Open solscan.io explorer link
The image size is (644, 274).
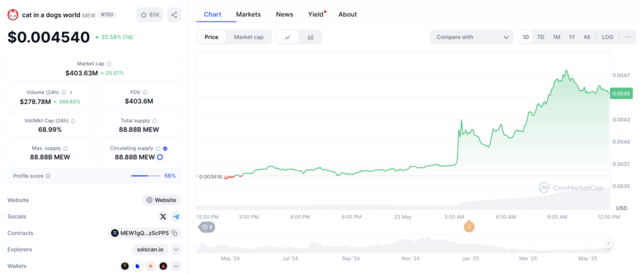(150, 249)
